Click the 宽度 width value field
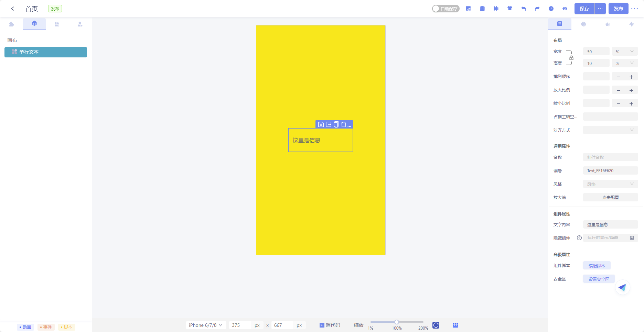Viewport: 644px width, 332px height. point(596,52)
